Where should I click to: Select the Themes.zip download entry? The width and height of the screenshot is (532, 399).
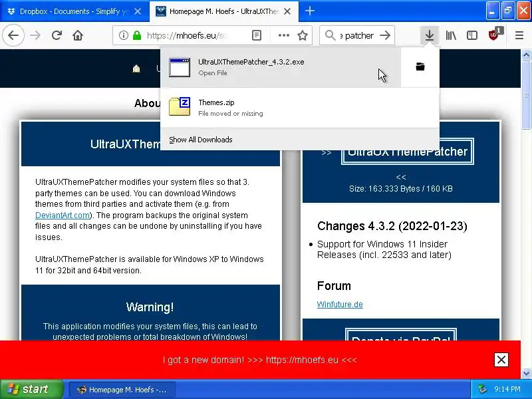tap(300, 108)
